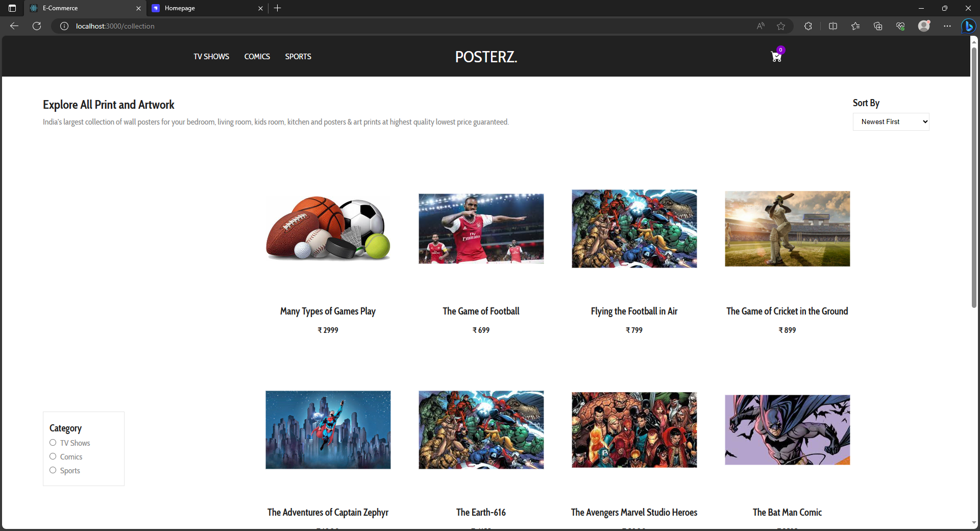
Task: Open Browser Essentials
Action: (900, 26)
